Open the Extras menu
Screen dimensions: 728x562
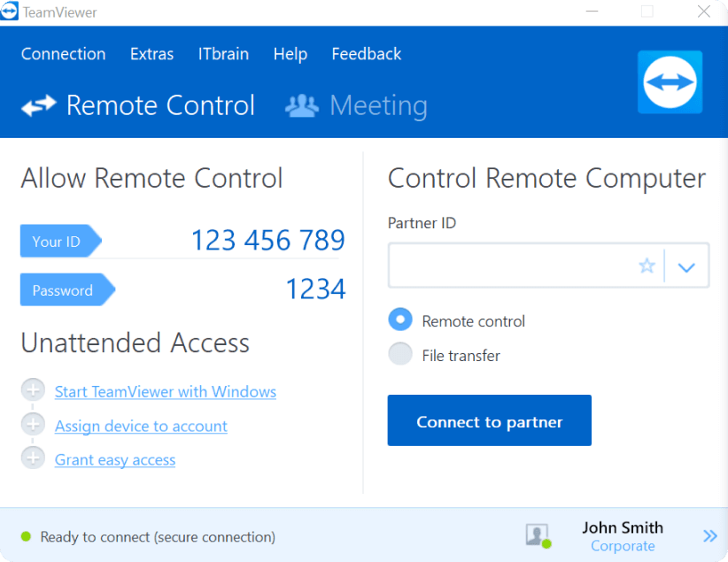click(x=151, y=54)
